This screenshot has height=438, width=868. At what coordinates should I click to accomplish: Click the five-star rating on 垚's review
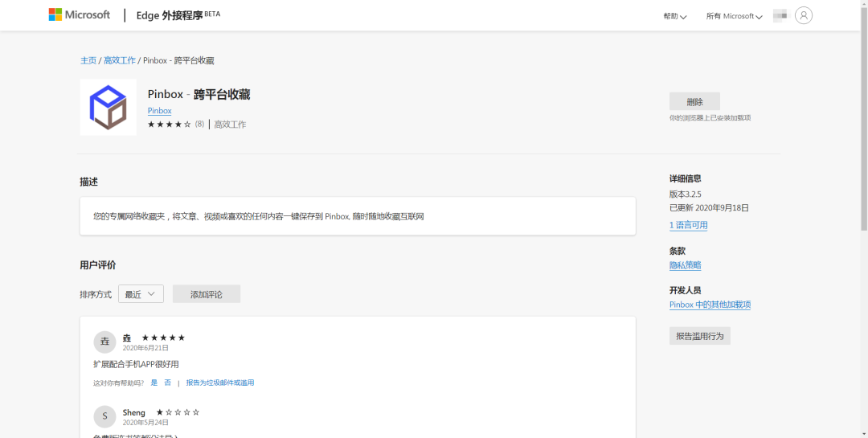point(163,338)
